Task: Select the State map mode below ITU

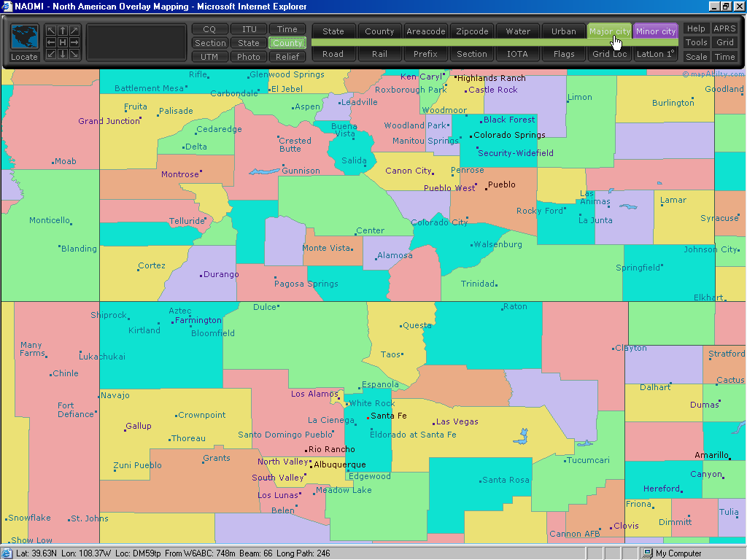Action: [x=249, y=43]
